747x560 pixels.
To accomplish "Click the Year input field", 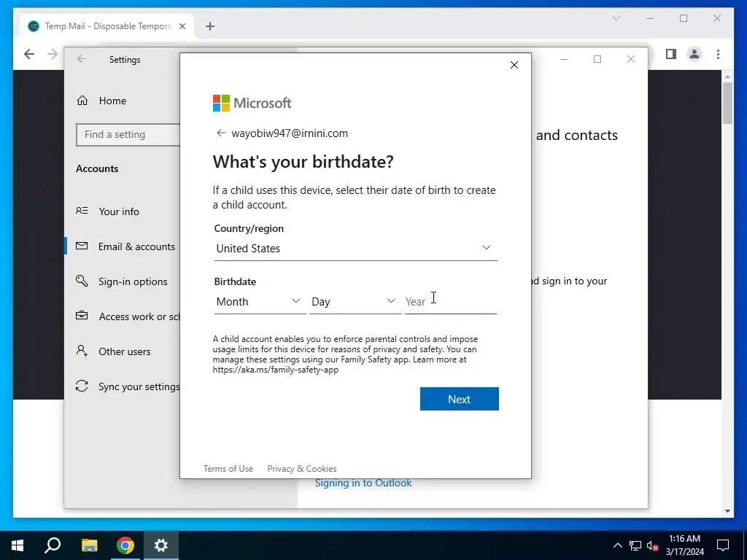I will (x=451, y=301).
